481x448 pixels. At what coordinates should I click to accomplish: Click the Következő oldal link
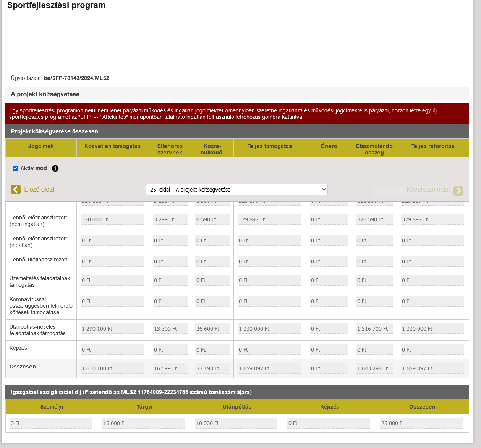coord(428,190)
